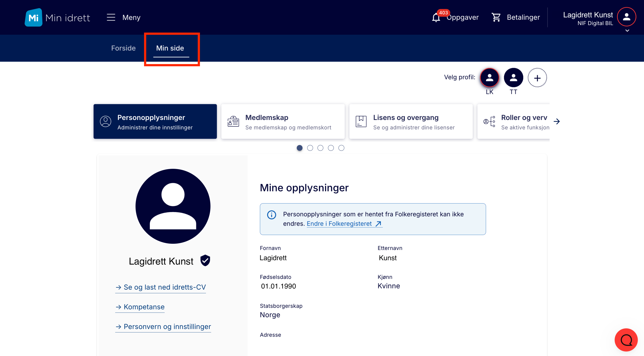The width and height of the screenshot is (644, 356).
Task: Open the Betalinger shopping cart
Action: tap(496, 17)
